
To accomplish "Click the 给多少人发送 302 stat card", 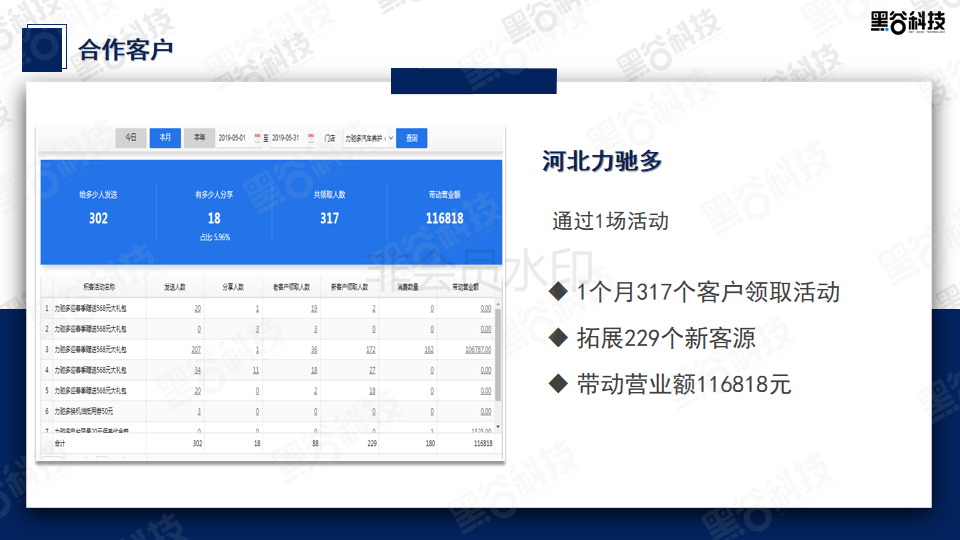I will point(98,210).
